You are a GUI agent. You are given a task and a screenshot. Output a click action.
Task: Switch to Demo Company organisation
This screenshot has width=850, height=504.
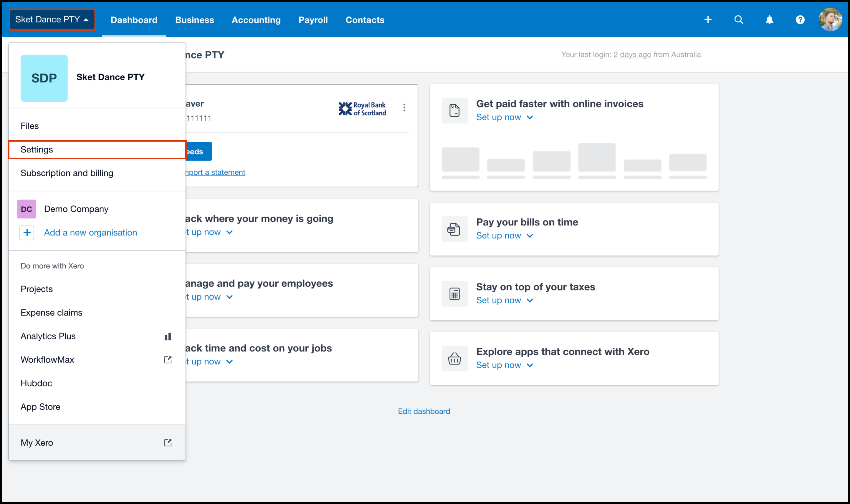point(76,209)
